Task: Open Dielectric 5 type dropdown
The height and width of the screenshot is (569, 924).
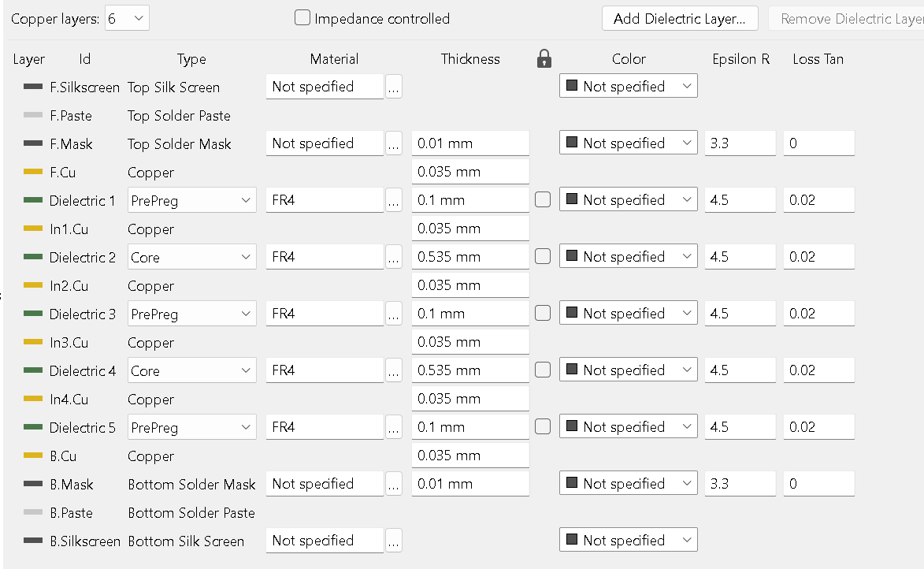Action: [192, 427]
